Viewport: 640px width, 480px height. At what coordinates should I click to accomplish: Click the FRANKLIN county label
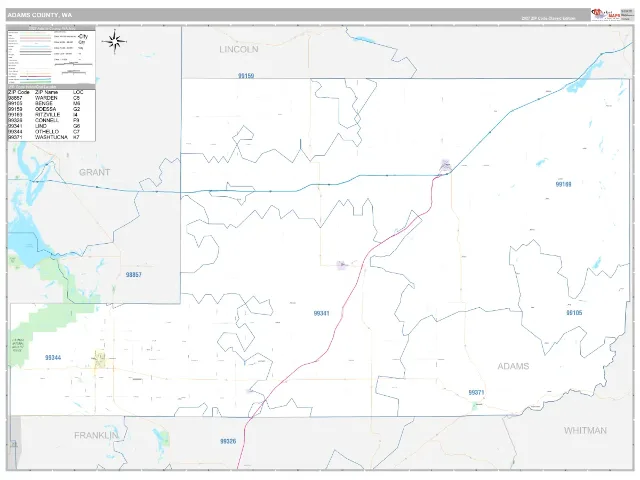[96, 436]
